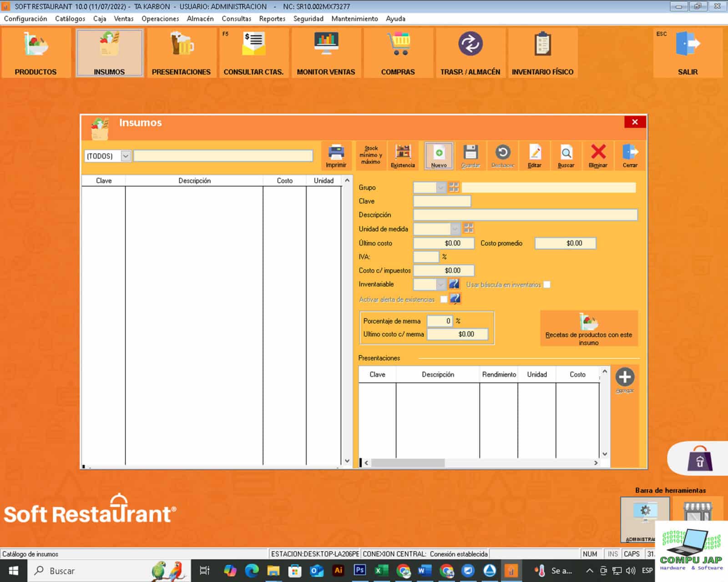
Task: Toggle Activar alerta de existencias checkbox
Action: click(x=444, y=299)
